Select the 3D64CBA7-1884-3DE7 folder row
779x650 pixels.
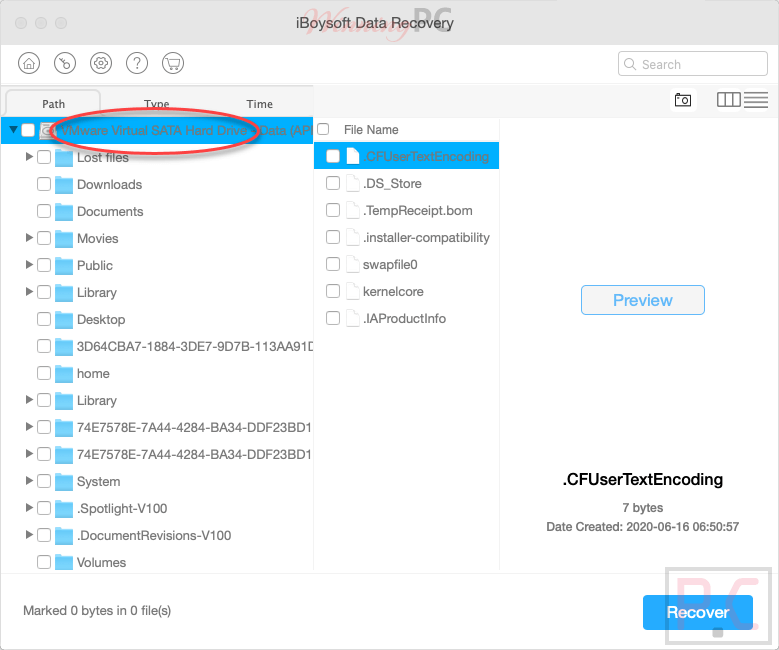(157, 346)
